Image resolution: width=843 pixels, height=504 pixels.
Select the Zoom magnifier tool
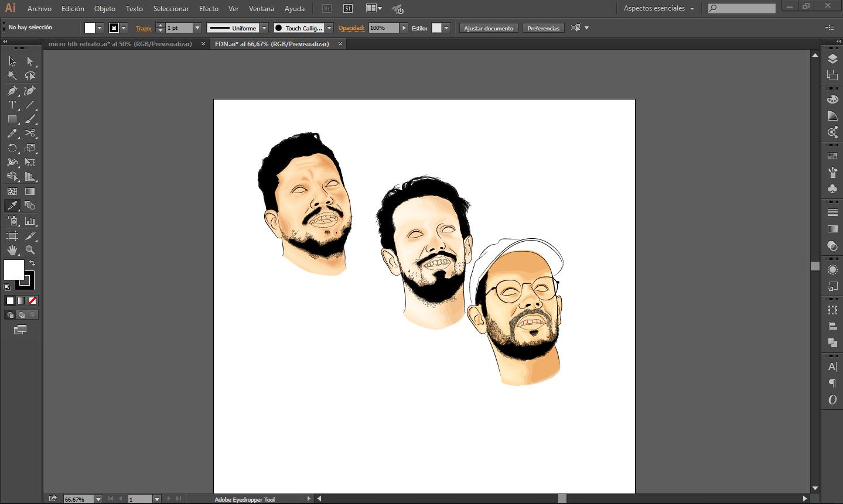30,250
